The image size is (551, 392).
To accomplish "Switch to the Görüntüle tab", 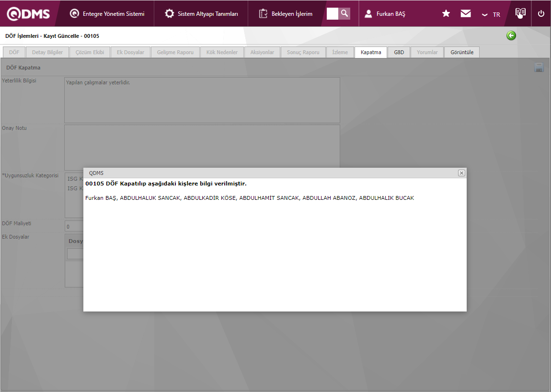I will coord(462,52).
